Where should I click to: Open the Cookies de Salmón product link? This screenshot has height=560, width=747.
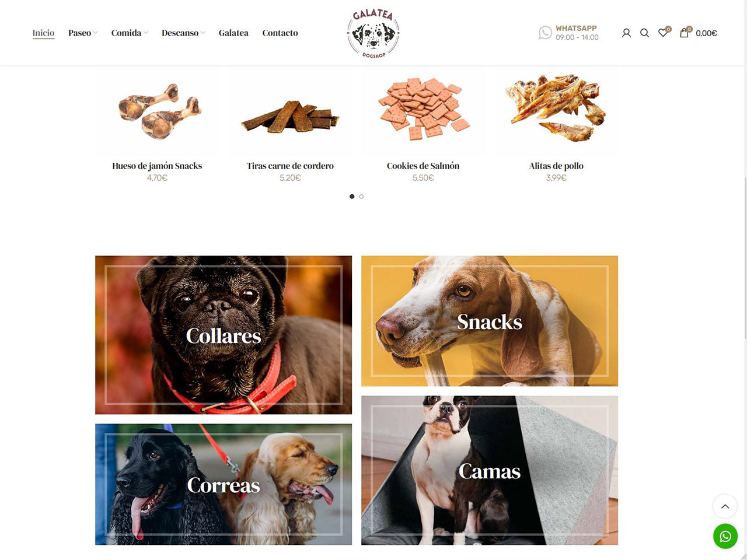pos(423,166)
